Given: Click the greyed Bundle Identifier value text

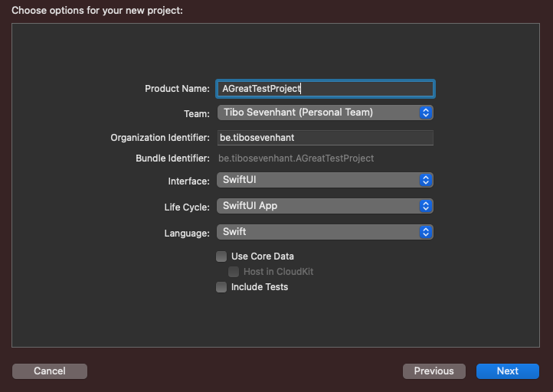Looking at the screenshot, I should (296, 158).
